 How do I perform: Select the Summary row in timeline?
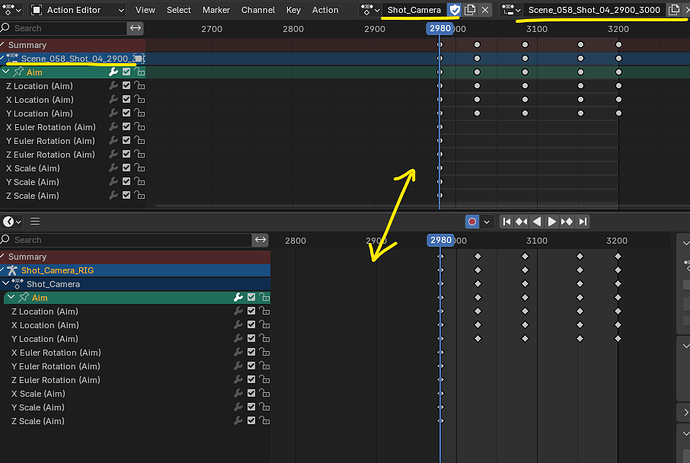135,257
